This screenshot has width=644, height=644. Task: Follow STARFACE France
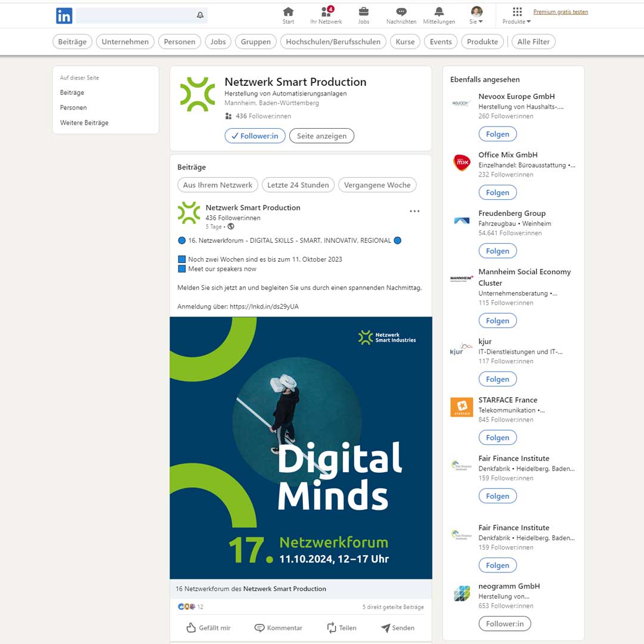(x=497, y=438)
